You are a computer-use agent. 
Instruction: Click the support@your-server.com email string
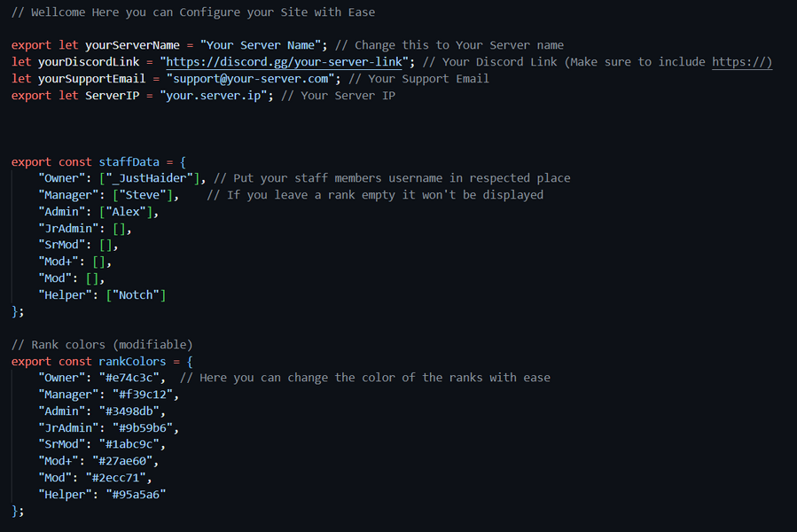pyautogui.click(x=251, y=79)
